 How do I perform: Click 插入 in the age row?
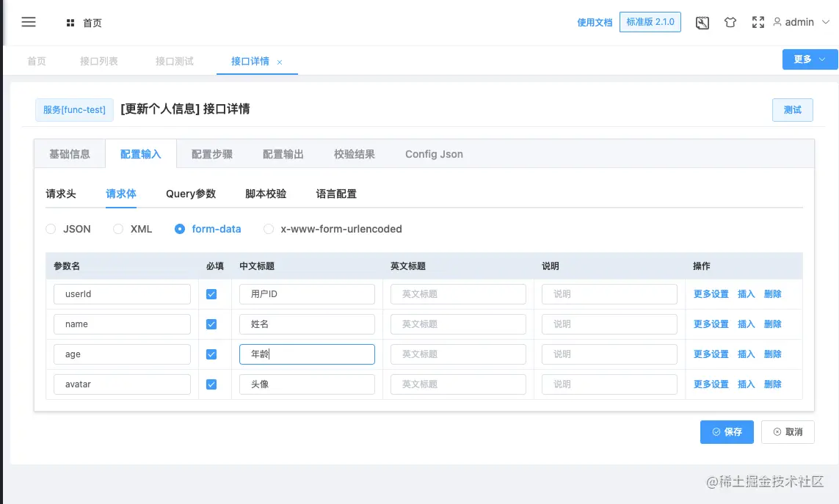click(746, 354)
